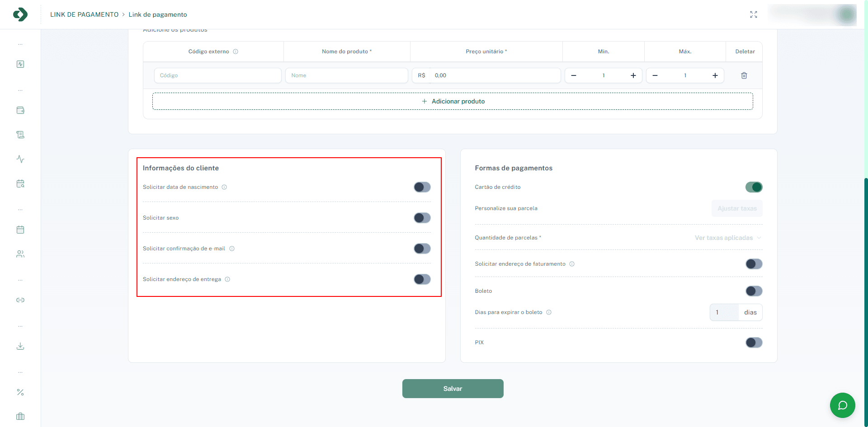Click the download icon in sidebar
This screenshot has width=868, height=427.
coord(20,346)
